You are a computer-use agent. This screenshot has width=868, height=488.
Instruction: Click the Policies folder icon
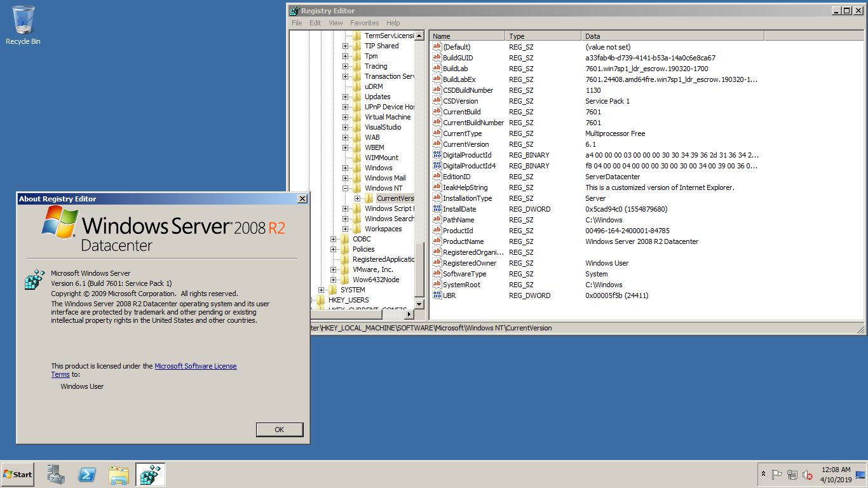point(344,249)
